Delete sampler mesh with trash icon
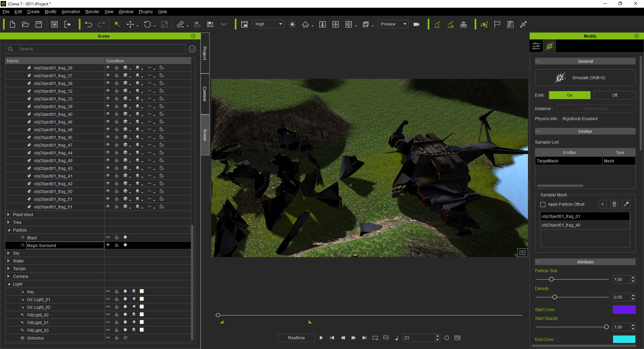 614,204
